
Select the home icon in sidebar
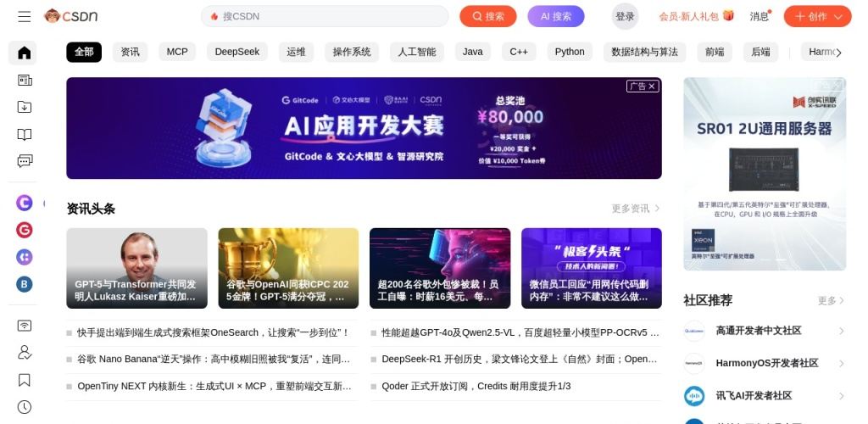(x=25, y=53)
